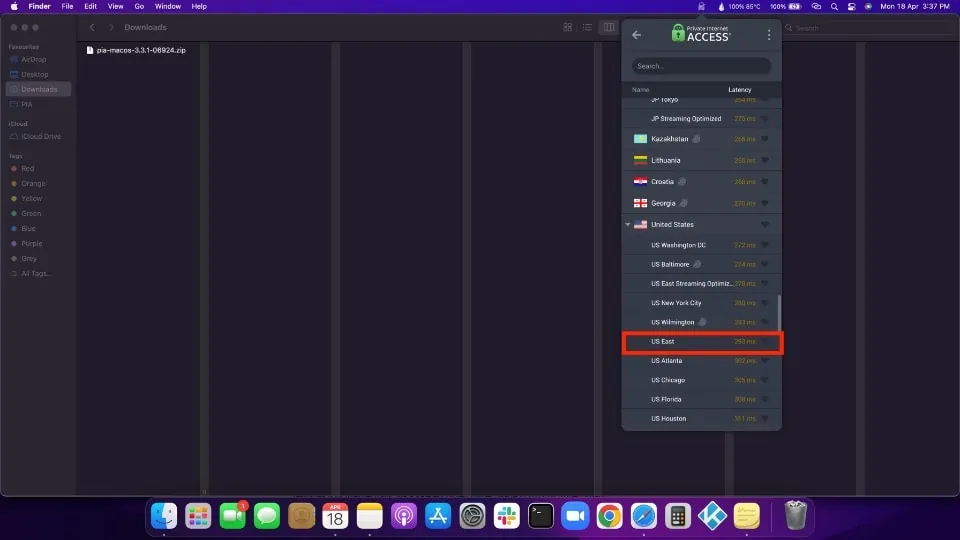This screenshot has height=540, width=960.
Task: Collapse the United States region group
Action: click(x=628, y=225)
